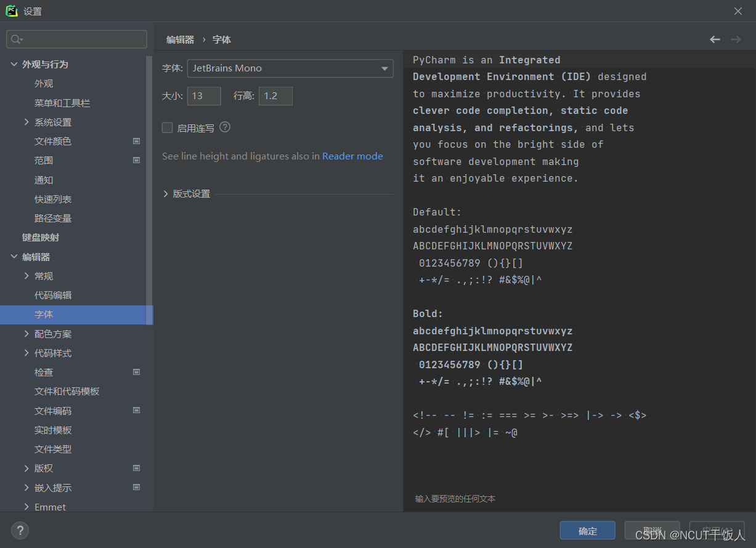Viewport: 756px width, 548px height.
Task: Click the search magnifier icon
Action: pyautogui.click(x=17, y=39)
